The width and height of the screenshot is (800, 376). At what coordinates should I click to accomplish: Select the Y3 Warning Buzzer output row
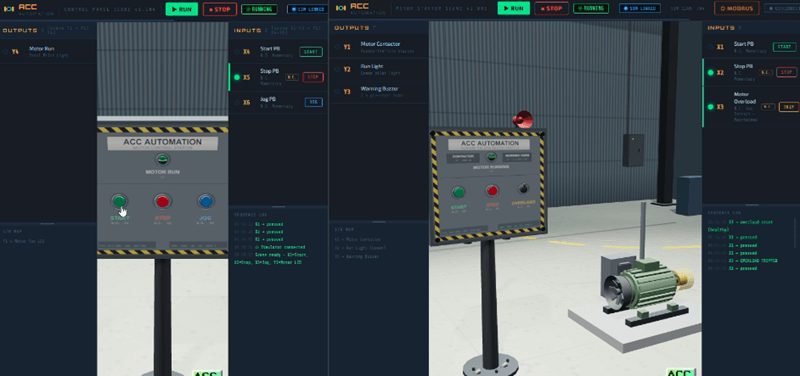pos(379,92)
